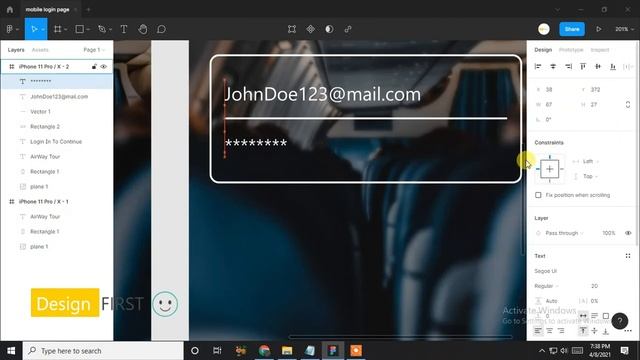Click Align right icon

pos(568,67)
